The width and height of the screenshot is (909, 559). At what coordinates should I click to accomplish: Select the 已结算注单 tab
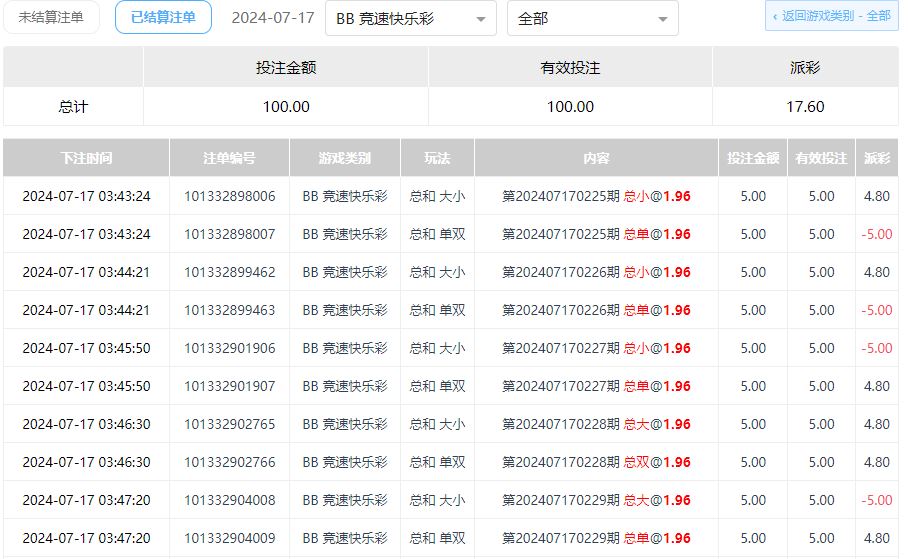pos(163,17)
